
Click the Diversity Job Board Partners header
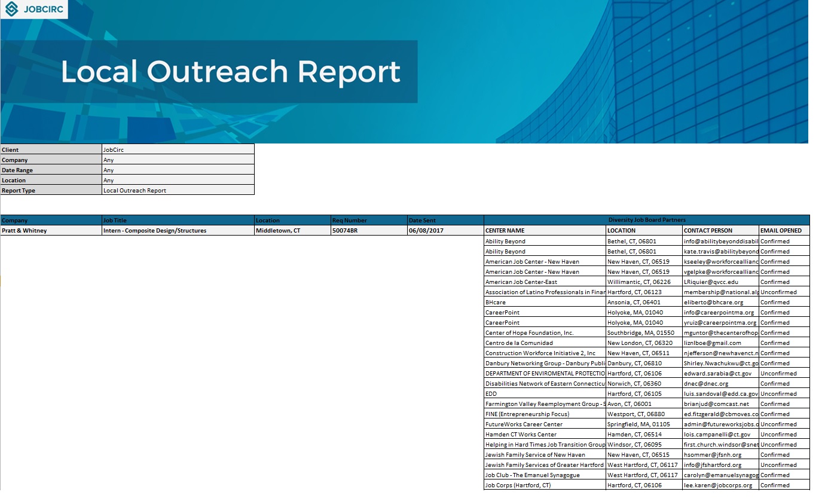[647, 220]
